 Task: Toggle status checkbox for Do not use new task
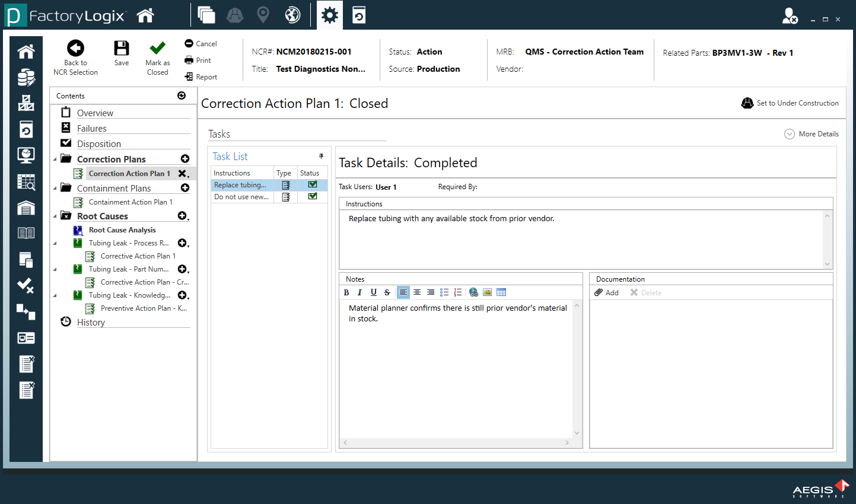pyautogui.click(x=313, y=197)
